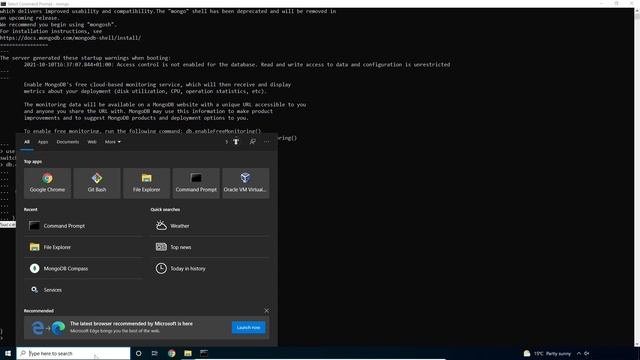Open the feedback icon in search panel

click(x=253, y=142)
